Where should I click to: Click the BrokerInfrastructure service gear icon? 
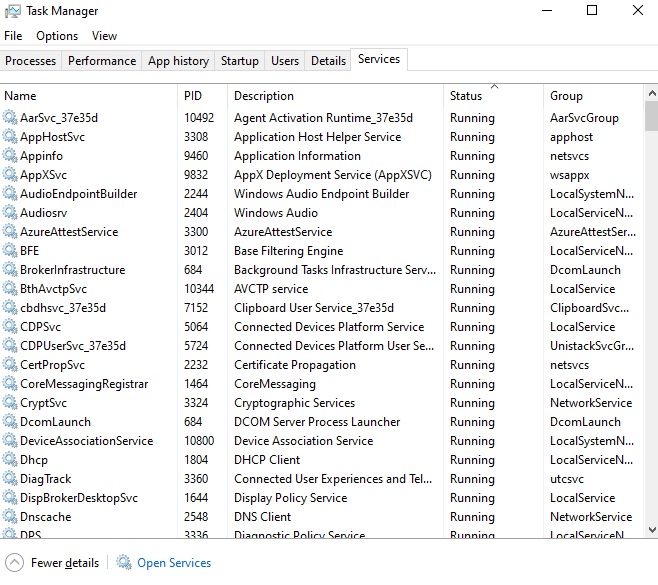pyautogui.click(x=10, y=269)
